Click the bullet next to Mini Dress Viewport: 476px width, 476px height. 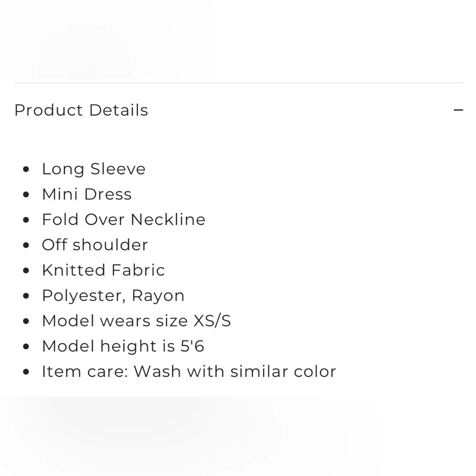coord(26,195)
